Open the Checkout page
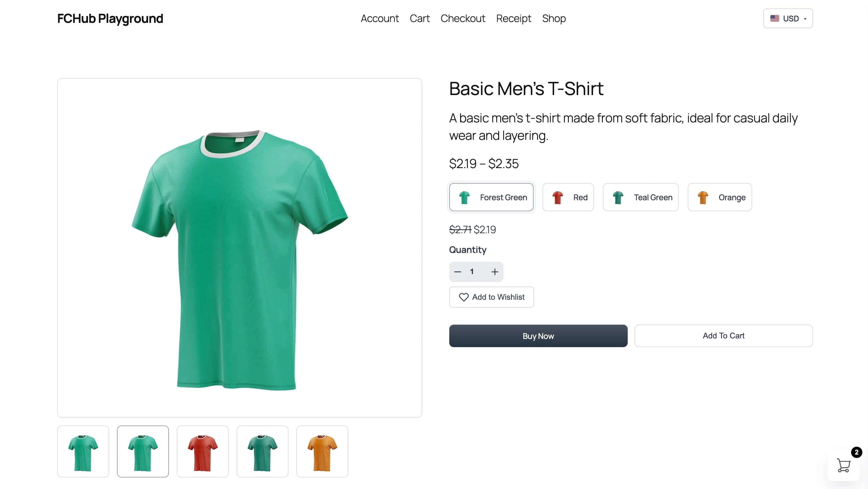 (x=463, y=19)
